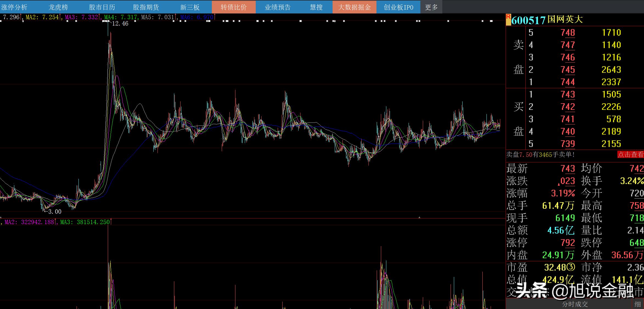The width and height of the screenshot is (644, 309).
Task: Open the 涨停分析 tab
Action: coord(14,7)
